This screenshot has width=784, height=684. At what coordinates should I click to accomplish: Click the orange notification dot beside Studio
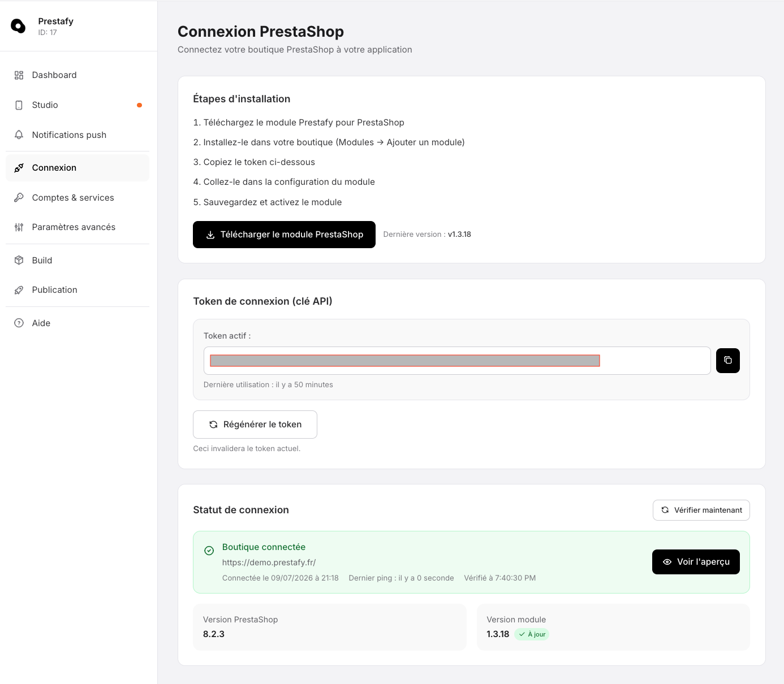pyautogui.click(x=139, y=105)
